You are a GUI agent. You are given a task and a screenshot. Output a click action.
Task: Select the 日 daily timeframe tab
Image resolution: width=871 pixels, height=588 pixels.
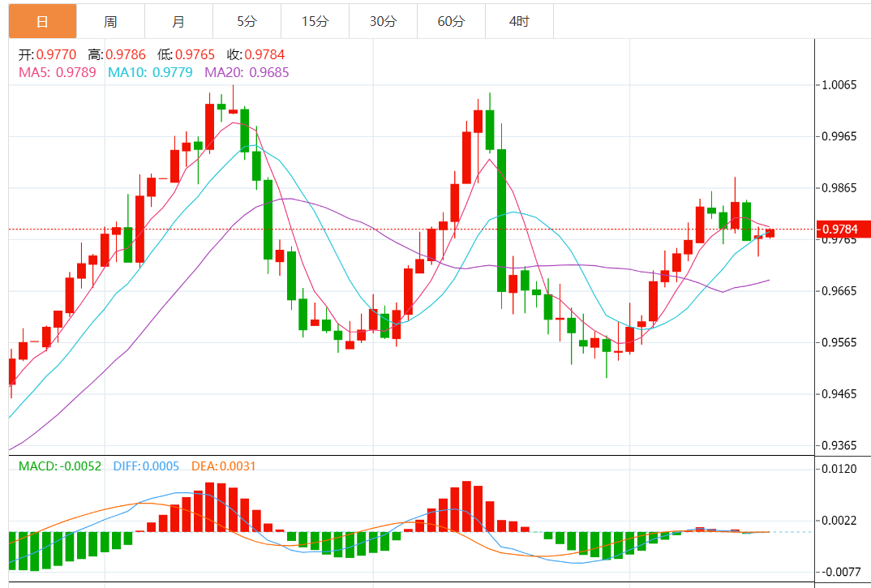(x=43, y=22)
